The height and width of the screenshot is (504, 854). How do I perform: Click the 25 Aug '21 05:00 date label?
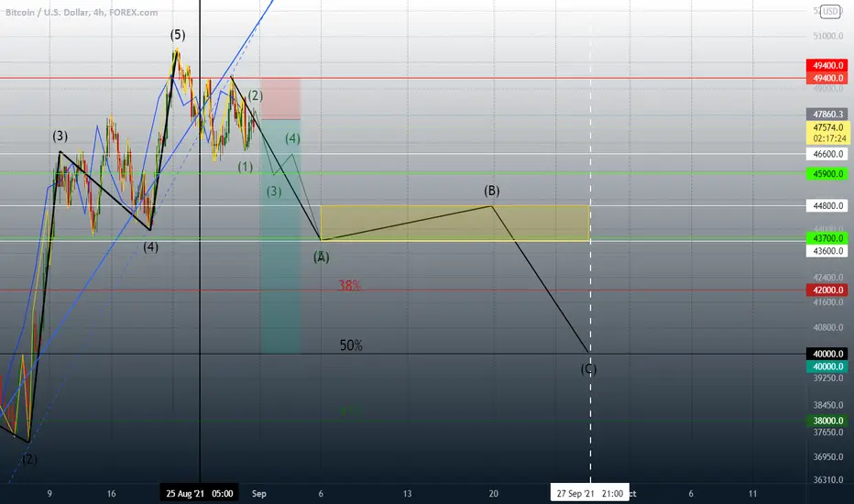(x=200, y=494)
